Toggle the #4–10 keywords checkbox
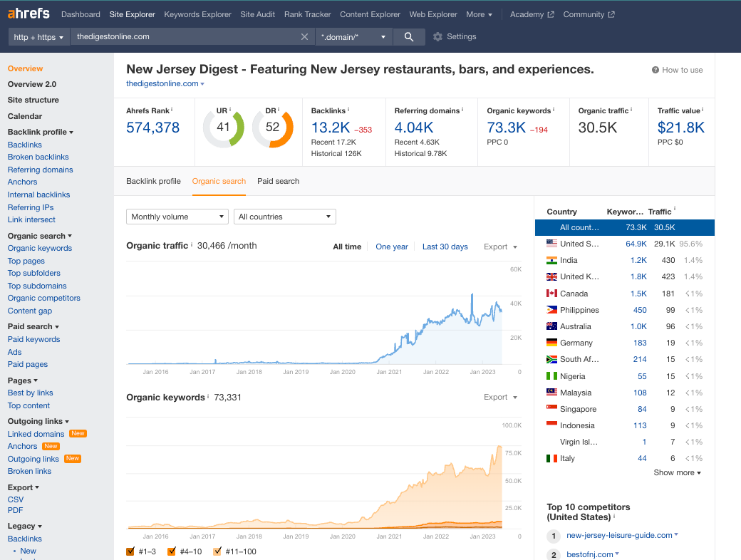The height and width of the screenshot is (560, 741). click(172, 551)
